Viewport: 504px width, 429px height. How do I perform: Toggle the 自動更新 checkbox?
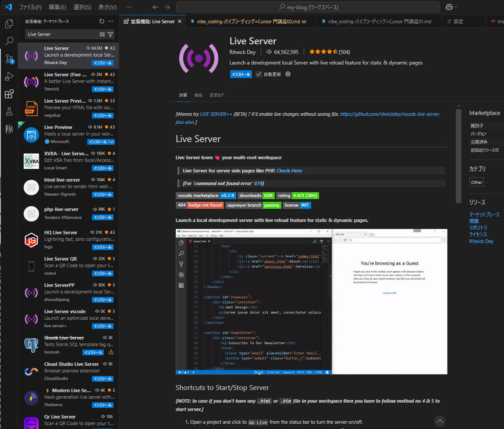pyautogui.click(x=259, y=74)
